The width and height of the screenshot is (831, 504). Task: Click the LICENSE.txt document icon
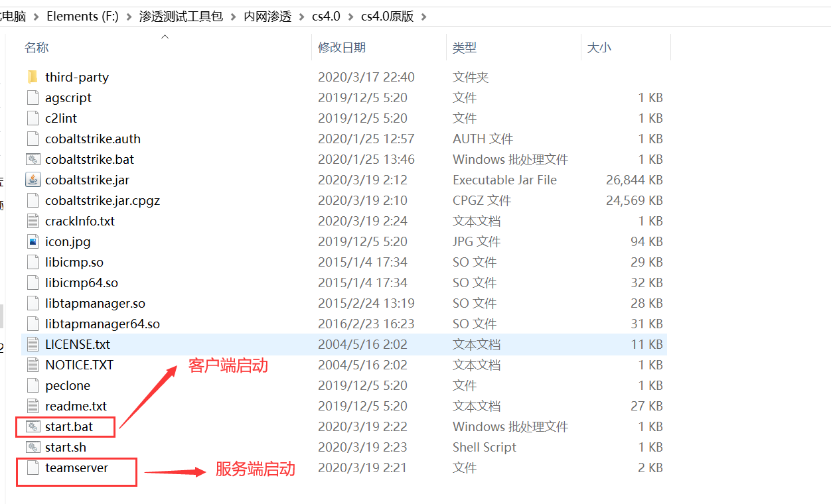[33, 344]
